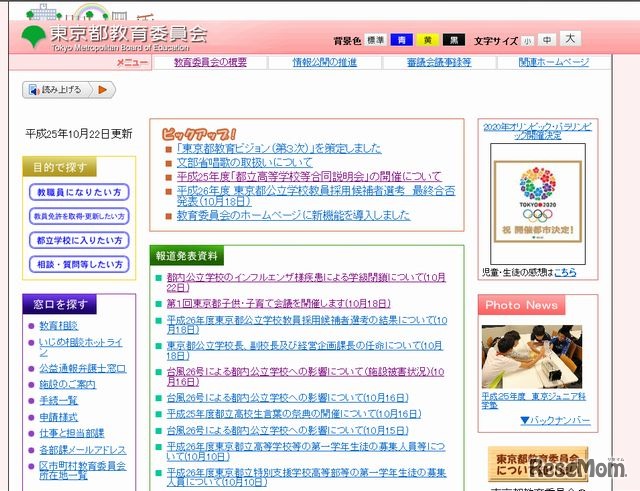This screenshot has height=491, width=640.
Task: Open 仕事と担当部課 link
Action: [71, 433]
